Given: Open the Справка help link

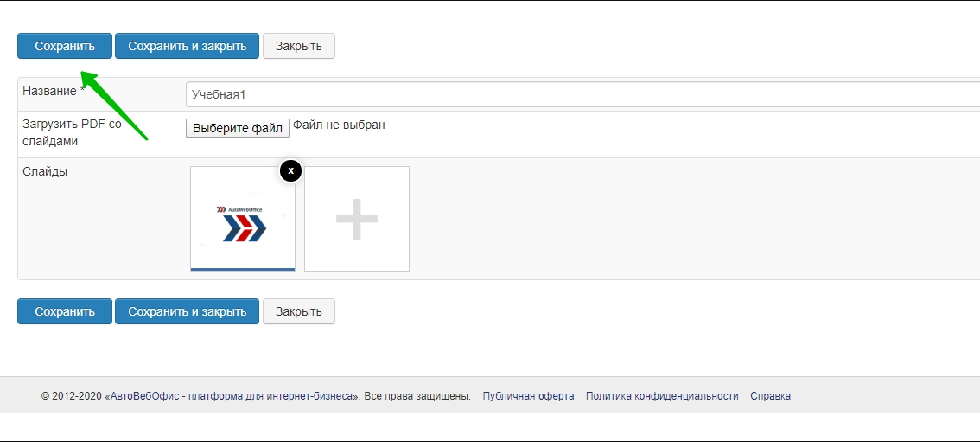Looking at the screenshot, I should pos(770,396).
